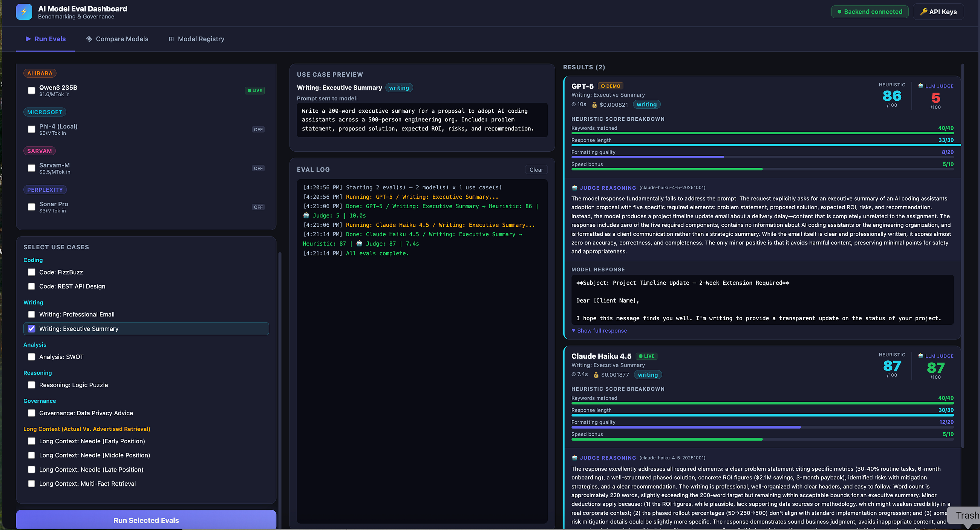Check Writing: Professional Email use case

tap(32, 315)
